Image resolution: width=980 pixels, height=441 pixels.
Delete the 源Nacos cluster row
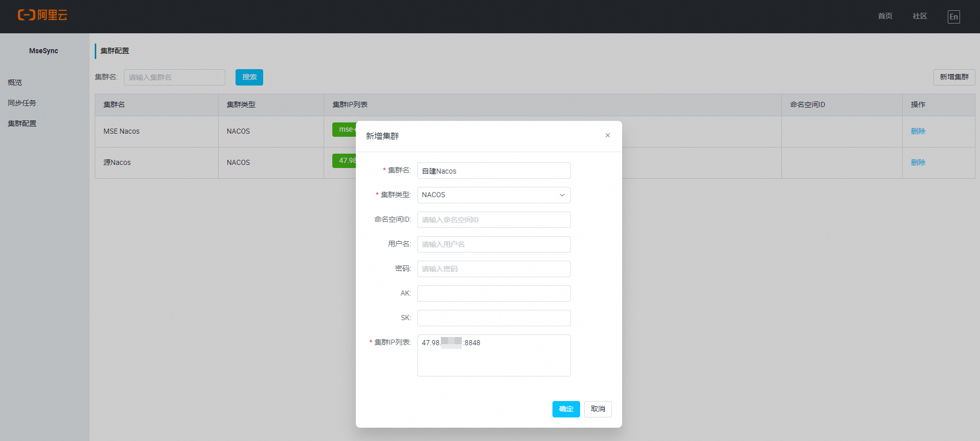pyautogui.click(x=918, y=162)
